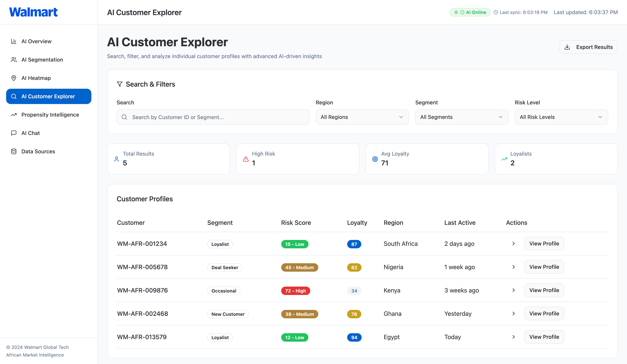The image size is (627, 364).
Task: Open the All Segments dropdown
Action: click(461, 117)
